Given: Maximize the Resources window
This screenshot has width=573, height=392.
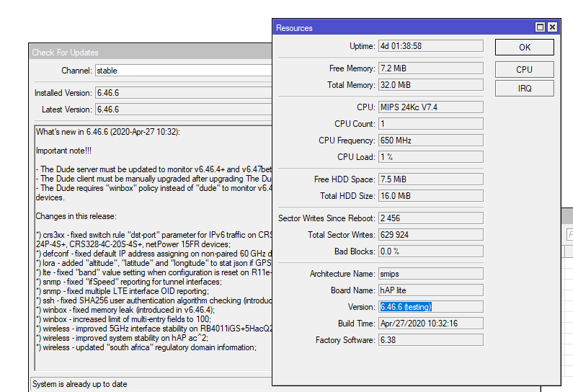Looking at the screenshot, I should [540, 27].
